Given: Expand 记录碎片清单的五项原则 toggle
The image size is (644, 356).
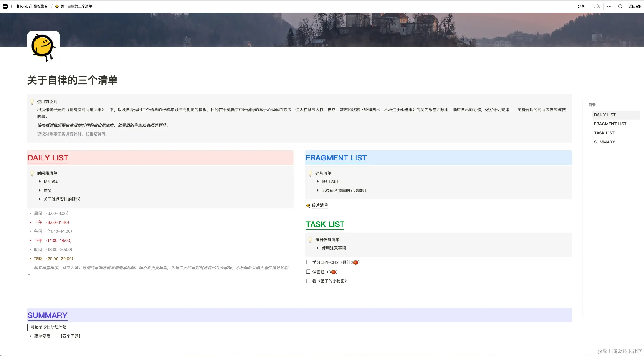Looking at the screenshot, I should pos(318,190).
